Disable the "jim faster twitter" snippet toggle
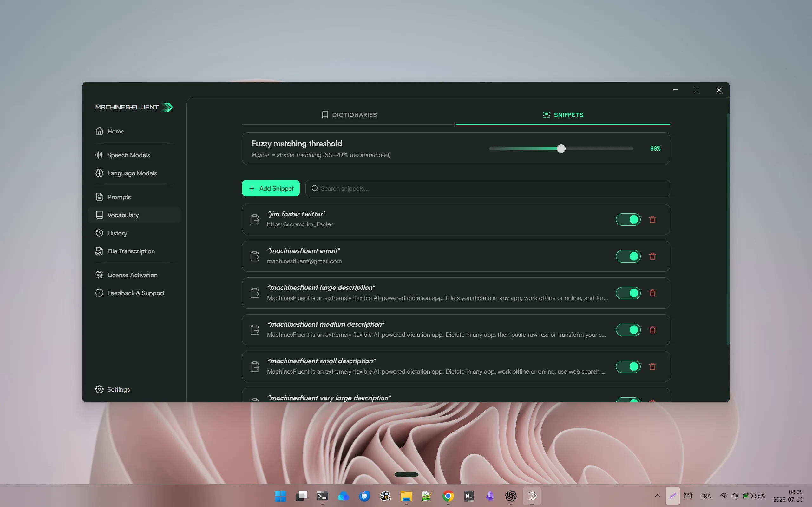This screenshot has height=507, width=812. [x=628, y=220]
